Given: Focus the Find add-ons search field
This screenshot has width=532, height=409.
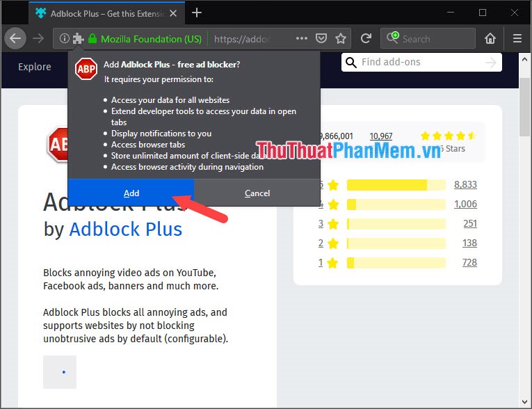Looking at the screenshot, I should 421,62.
